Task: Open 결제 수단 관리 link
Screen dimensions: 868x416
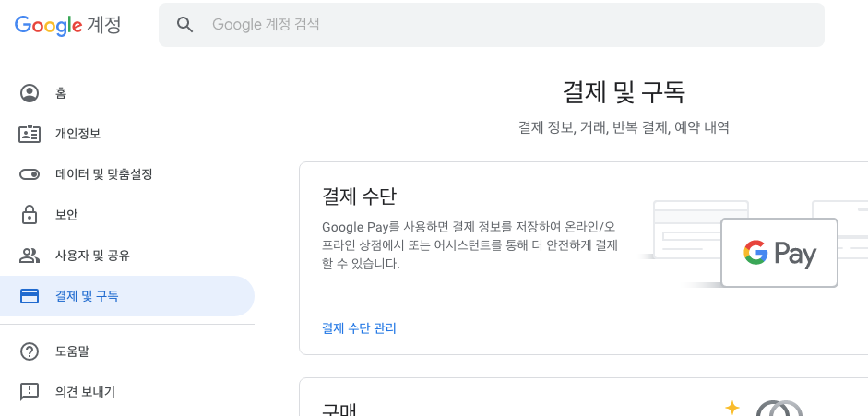Action: [359, 328]
